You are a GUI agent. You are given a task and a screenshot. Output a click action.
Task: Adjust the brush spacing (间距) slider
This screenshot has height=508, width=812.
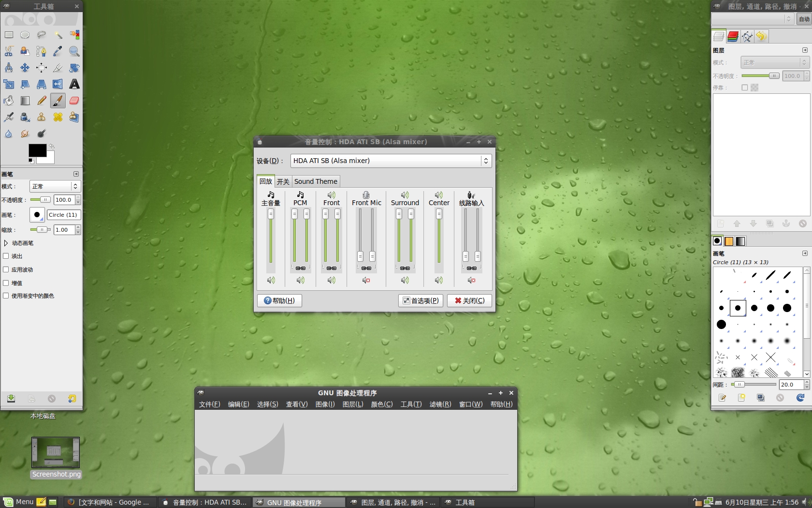pyautogui.click(x=754, y=385)
